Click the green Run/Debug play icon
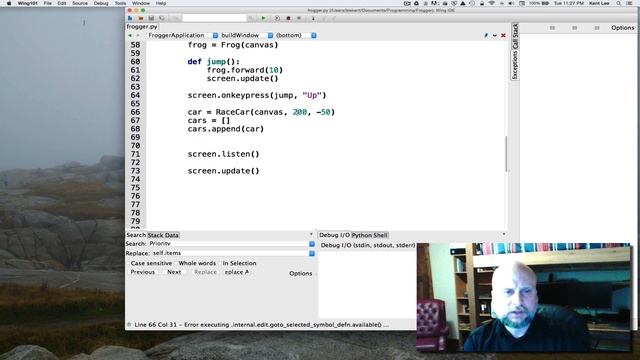Image resolution: width=640 pixels, height=360 pixels. coord(263,18)
